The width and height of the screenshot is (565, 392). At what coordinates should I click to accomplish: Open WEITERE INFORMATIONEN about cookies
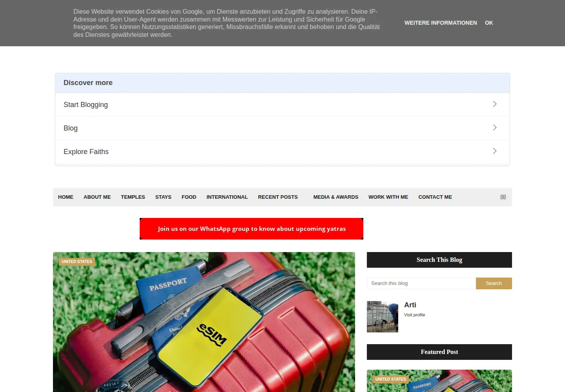(x=441, y=23)
